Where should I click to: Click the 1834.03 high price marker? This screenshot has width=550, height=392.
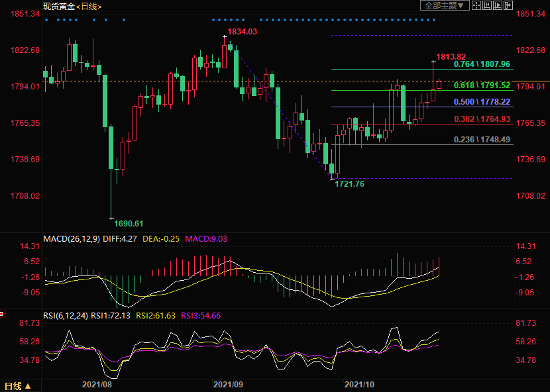pos(241,32)
